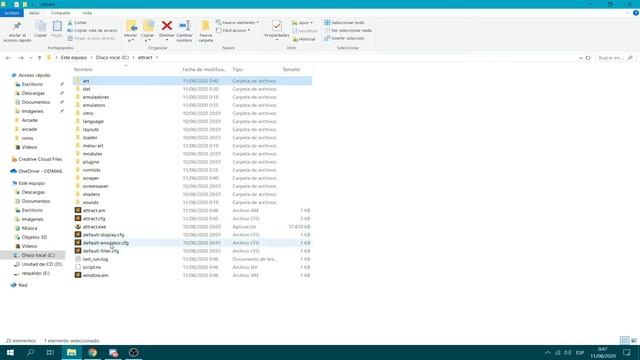The image size is (640, 360).
Task: Select the layouts folder
Action: coord(91,129)
